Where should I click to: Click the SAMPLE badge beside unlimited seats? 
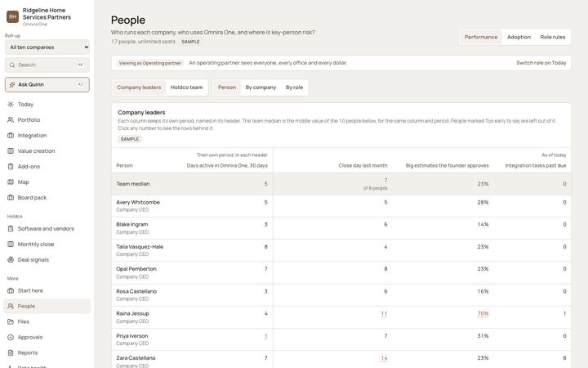(190, 42)
